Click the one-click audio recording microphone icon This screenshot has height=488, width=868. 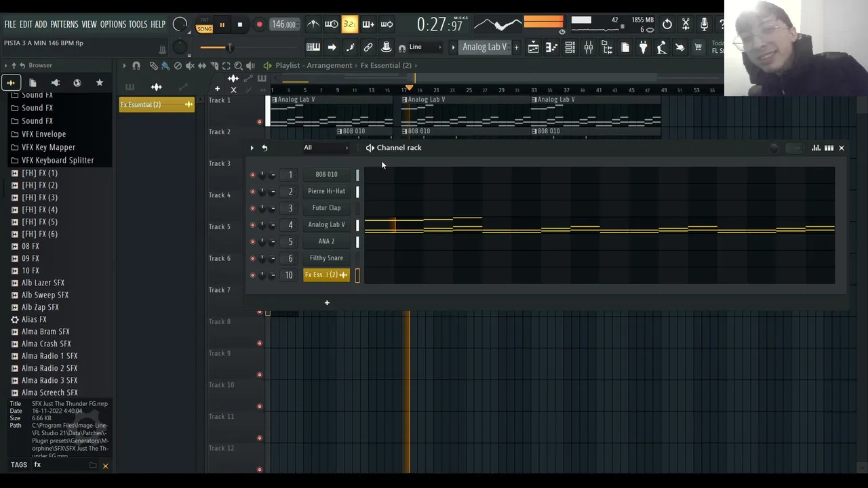point(704,24)
